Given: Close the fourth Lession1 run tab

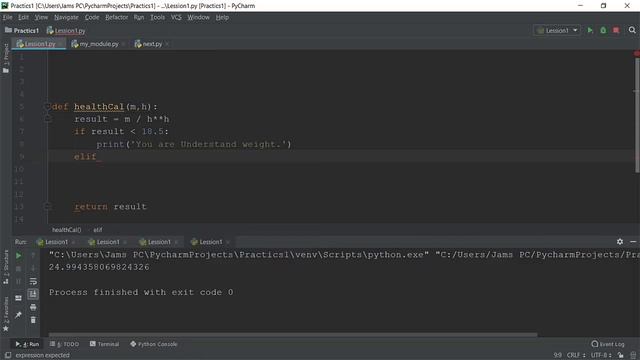Looking at the screenshot, I should 228,242.
